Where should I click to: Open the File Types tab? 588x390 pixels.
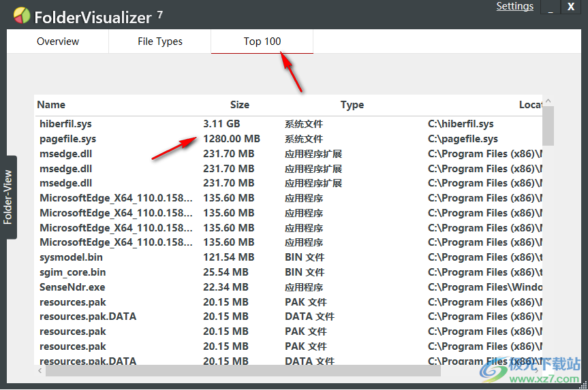(160, 42)
